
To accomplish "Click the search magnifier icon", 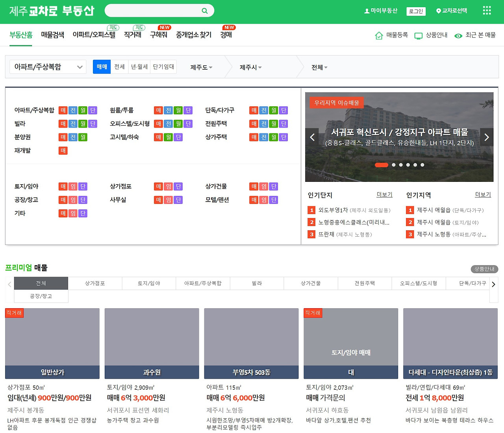I will pos(204,11).
